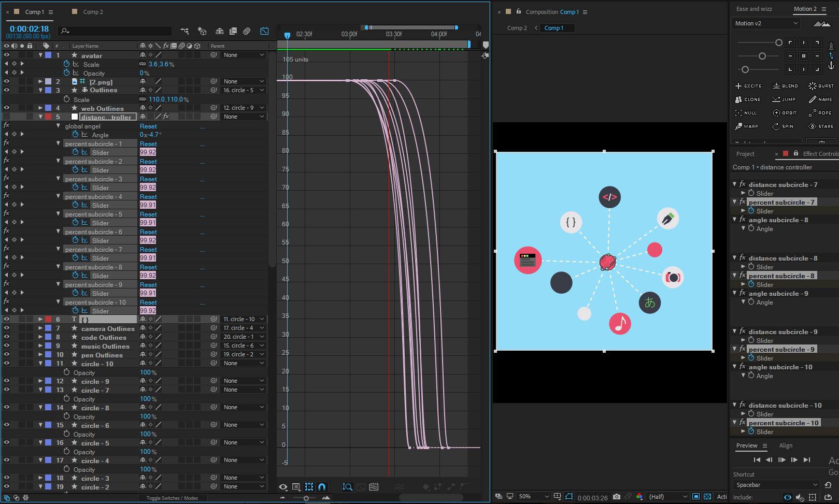Click the Null tool in Motion 2
Viewport: 839px width, 504px height.
(746, 113)
